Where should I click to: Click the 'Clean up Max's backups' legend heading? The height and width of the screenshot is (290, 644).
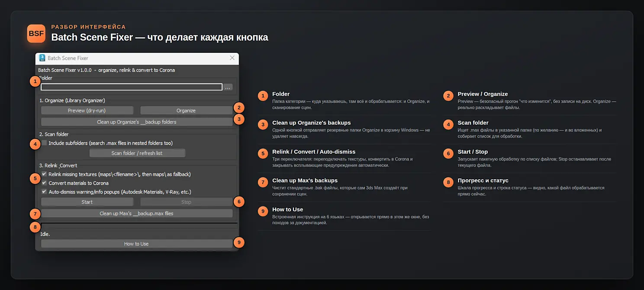(x=305, y=180)
